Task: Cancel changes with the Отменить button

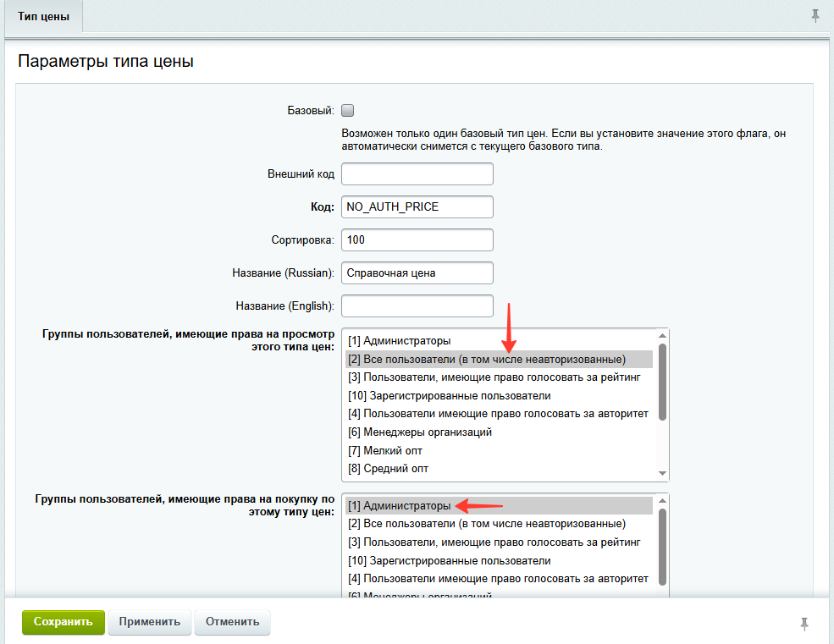Action: click(233, 622)
